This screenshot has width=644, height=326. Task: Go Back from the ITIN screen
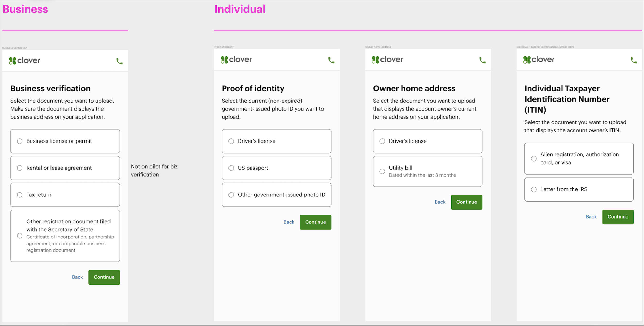pos(591,217)
